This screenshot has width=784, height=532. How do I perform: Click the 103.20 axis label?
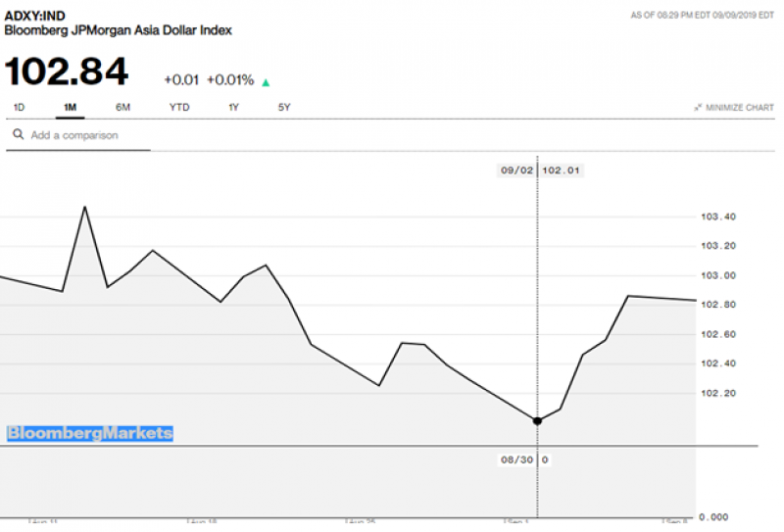(718, 246)
